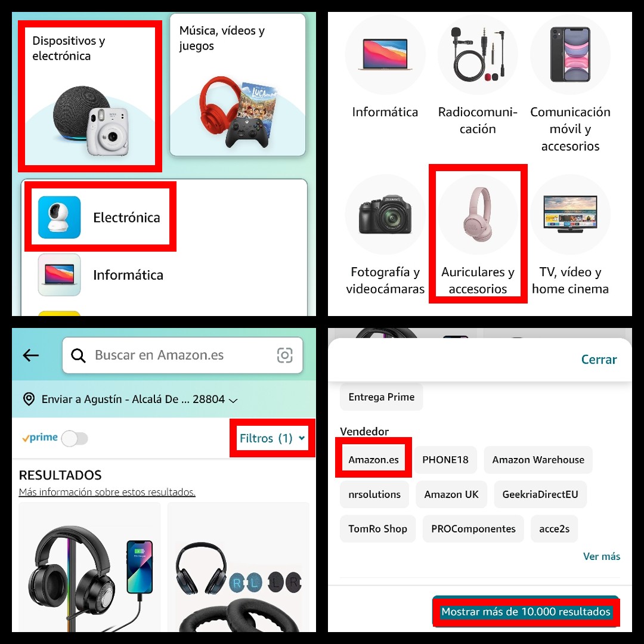
Task: Toggle the Prime switch on
Action: [75, 438]
